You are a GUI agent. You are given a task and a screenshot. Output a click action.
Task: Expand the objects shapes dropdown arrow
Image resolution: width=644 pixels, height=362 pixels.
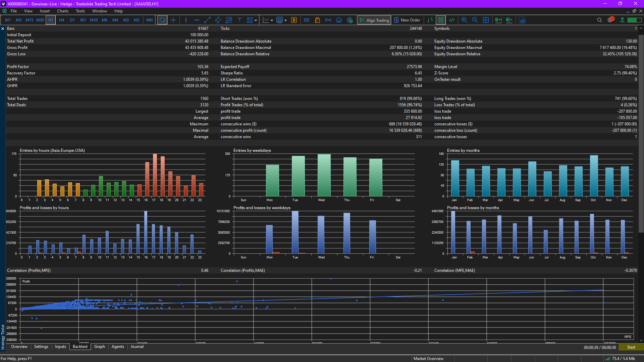click(256, 20)
